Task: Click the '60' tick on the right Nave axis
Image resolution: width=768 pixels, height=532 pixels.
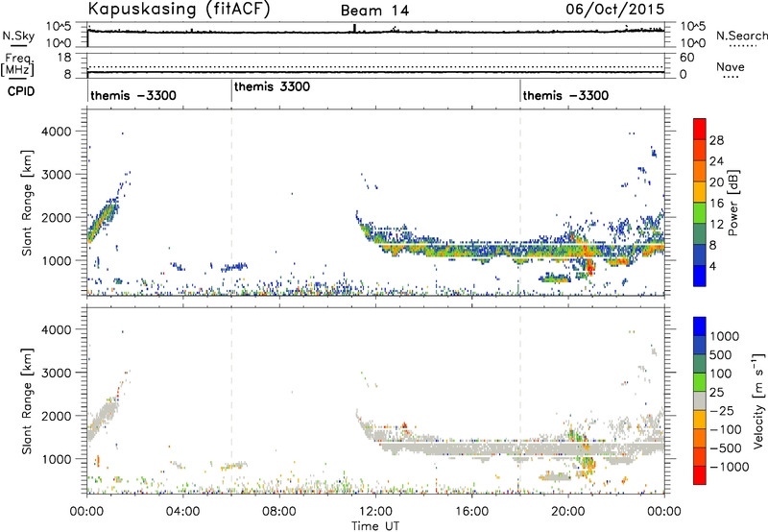Action: [686, 58]
